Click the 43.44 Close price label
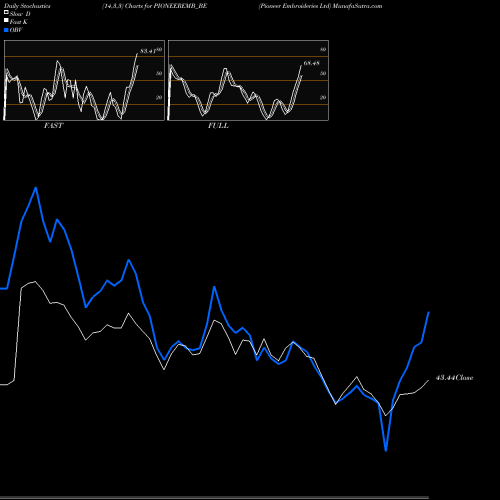 pos(454,378)
